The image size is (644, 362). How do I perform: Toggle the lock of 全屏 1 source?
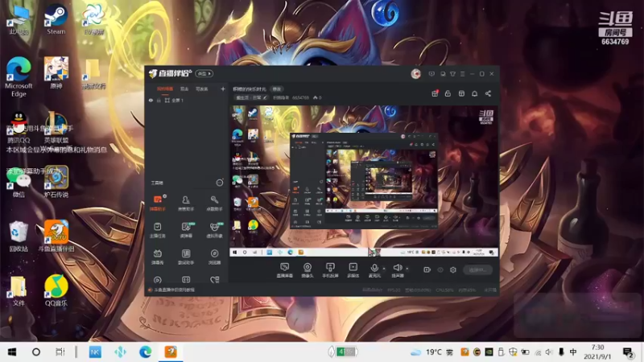click(159, 100)
